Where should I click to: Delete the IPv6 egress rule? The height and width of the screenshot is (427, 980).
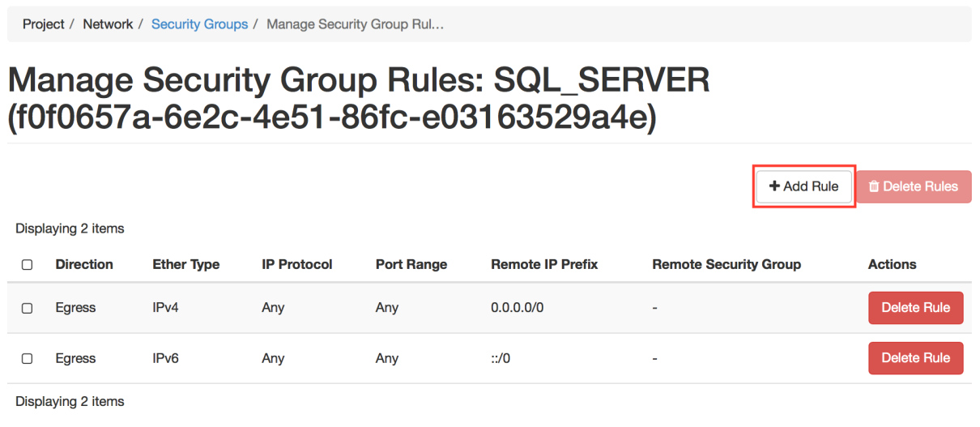click(x=915, y=358)
